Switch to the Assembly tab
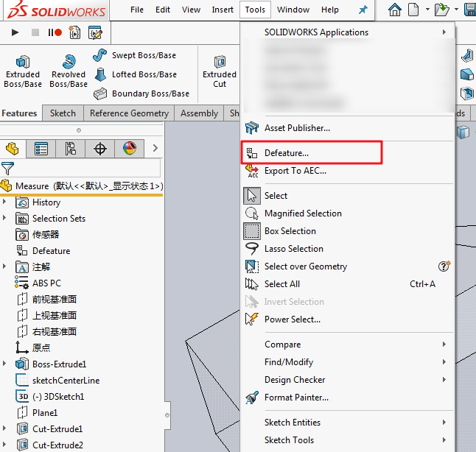 tap(199, 113)
